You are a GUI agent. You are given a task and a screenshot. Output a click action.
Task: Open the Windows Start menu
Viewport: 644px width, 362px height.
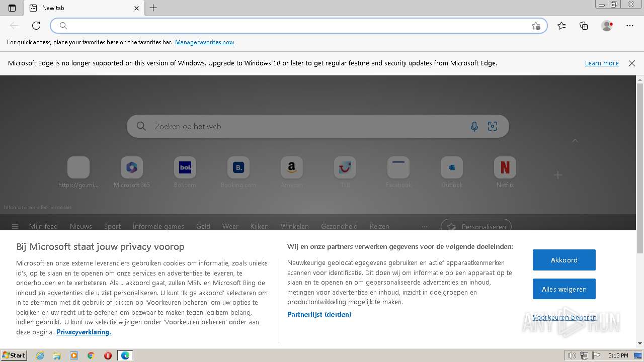click(14, 355)
